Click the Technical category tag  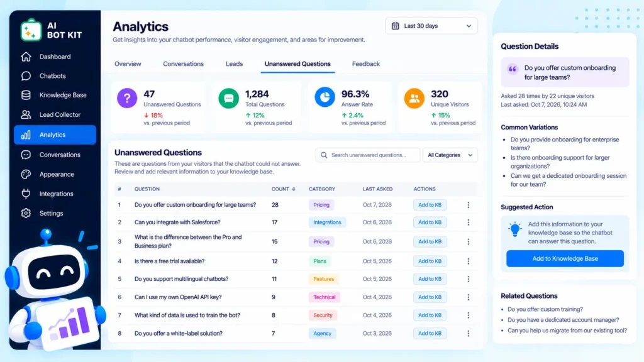pyautogui.click(x=324, y=297)
